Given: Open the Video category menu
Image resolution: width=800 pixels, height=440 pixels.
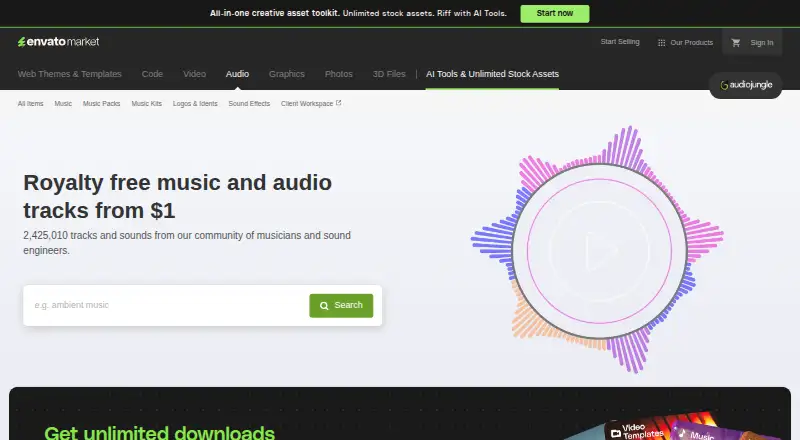Looking at the screenshot, I should 194,74.
